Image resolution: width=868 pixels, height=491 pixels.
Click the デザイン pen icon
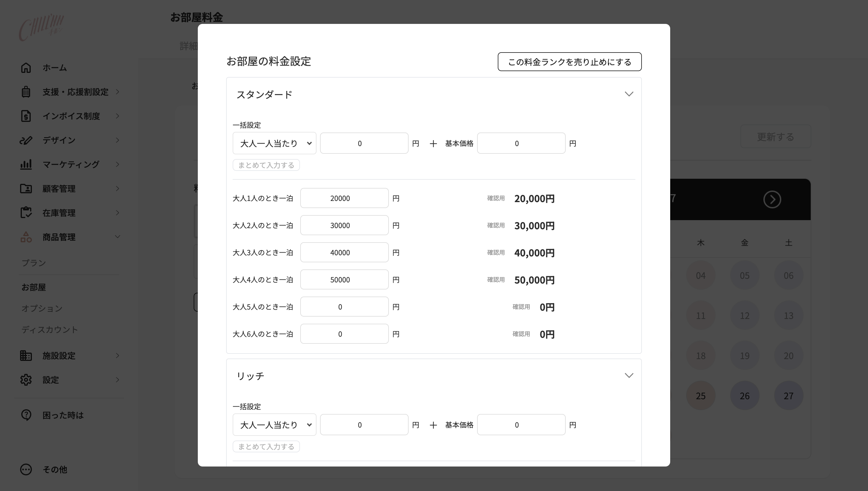coord(26,140)
